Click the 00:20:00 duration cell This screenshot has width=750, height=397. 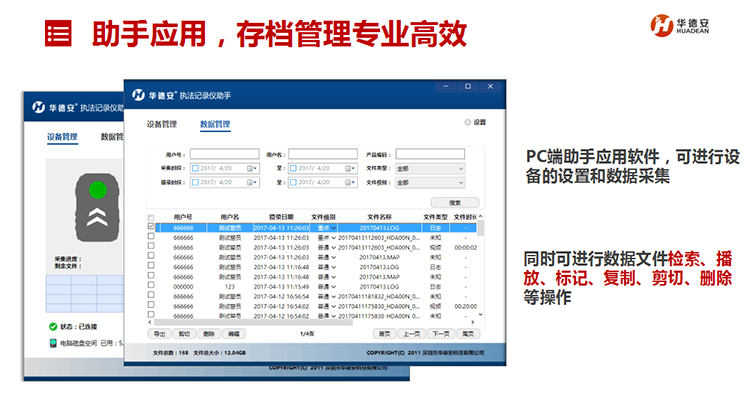(x=465, y=306)
